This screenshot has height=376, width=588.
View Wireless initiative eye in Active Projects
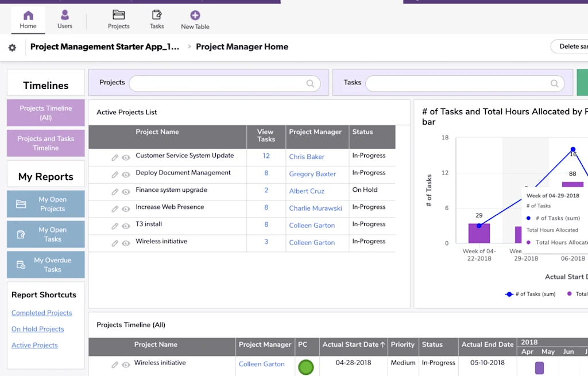[126, 243]
